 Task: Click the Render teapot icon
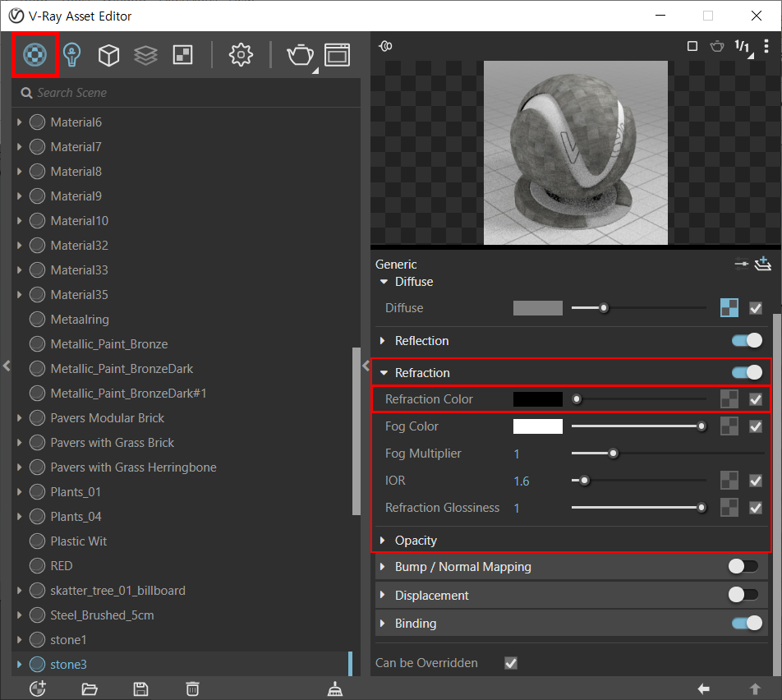pos(301,55)
